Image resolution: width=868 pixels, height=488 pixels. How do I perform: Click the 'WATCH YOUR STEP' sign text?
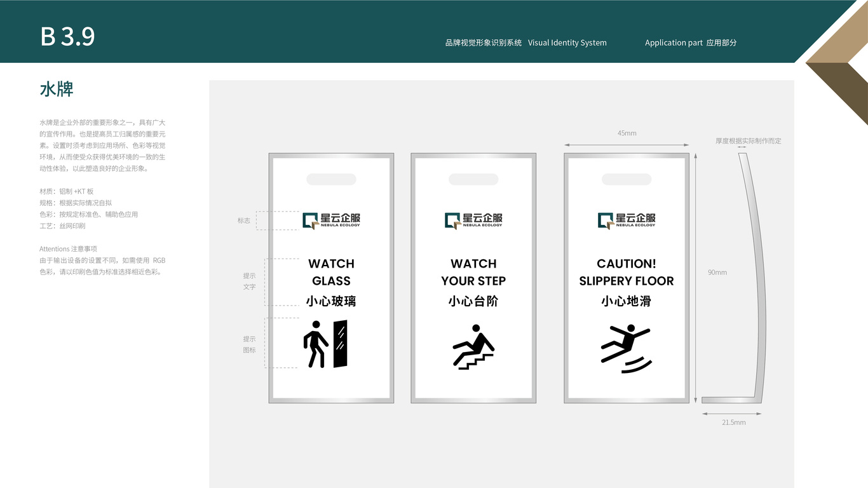point(473,272)
